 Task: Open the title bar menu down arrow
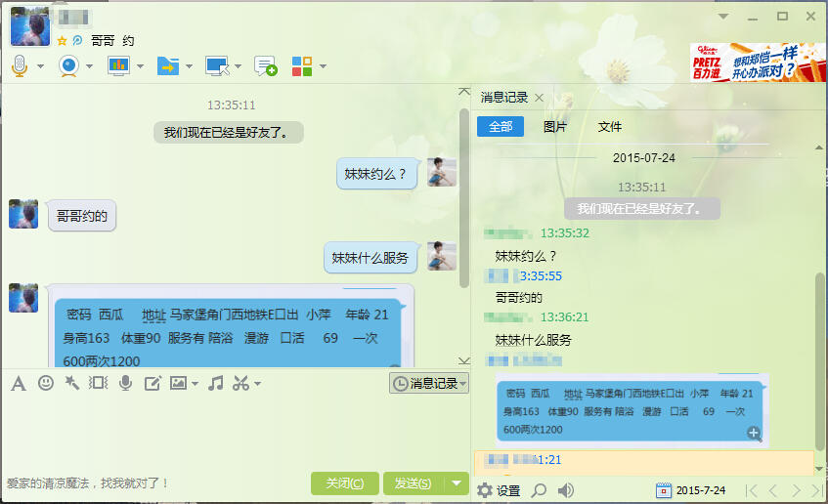[723, 17]
